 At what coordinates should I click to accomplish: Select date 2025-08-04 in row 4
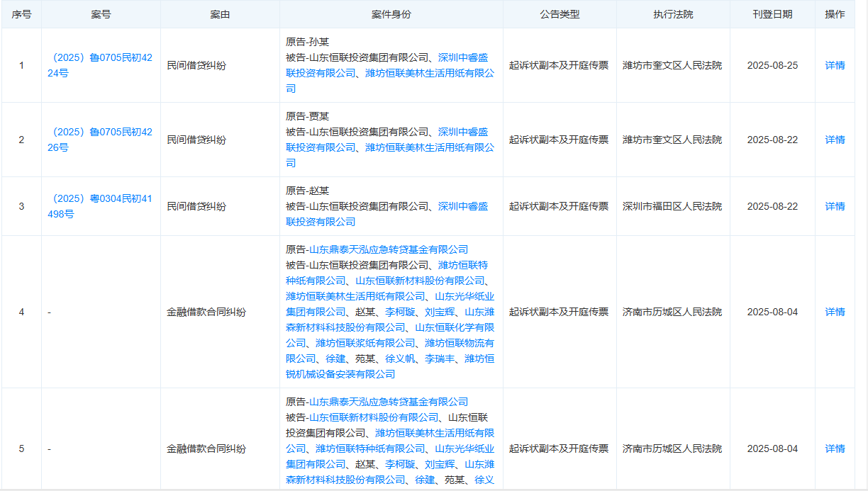pyautogui.click(x=772, y=312)
